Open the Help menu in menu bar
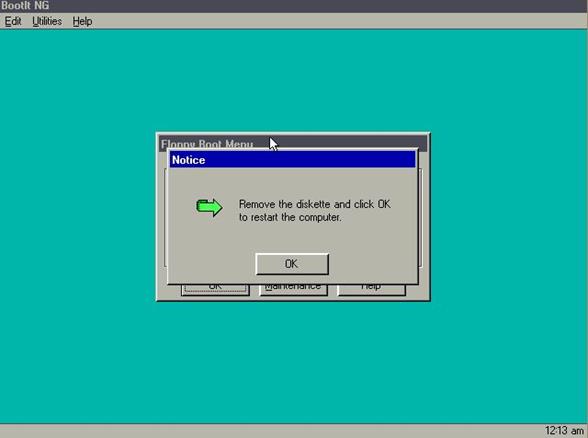This screenshot has height=438, width=588. [x=82, y=21]
